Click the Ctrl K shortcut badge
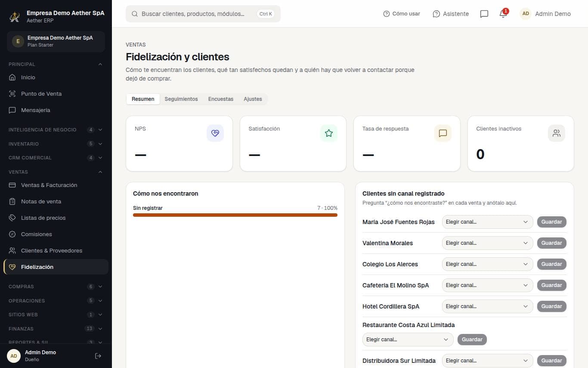 pyautogui.click(x=266, y=14)
